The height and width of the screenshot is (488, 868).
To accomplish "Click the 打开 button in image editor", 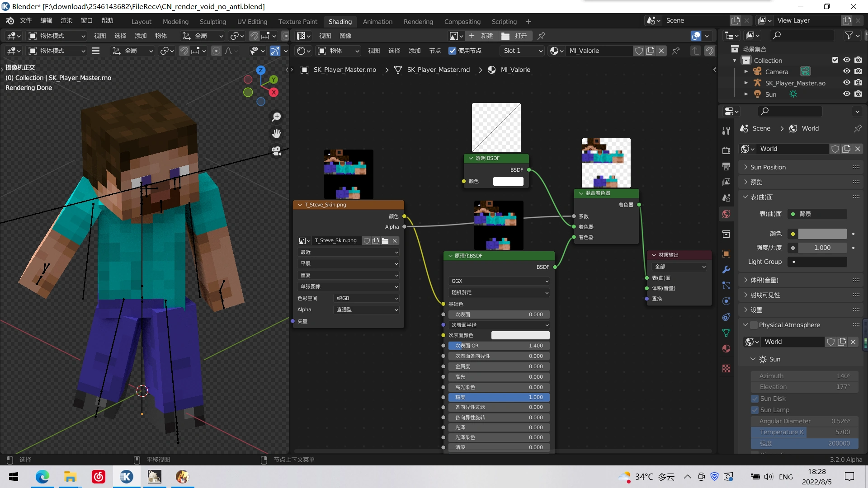I will 516,36.
